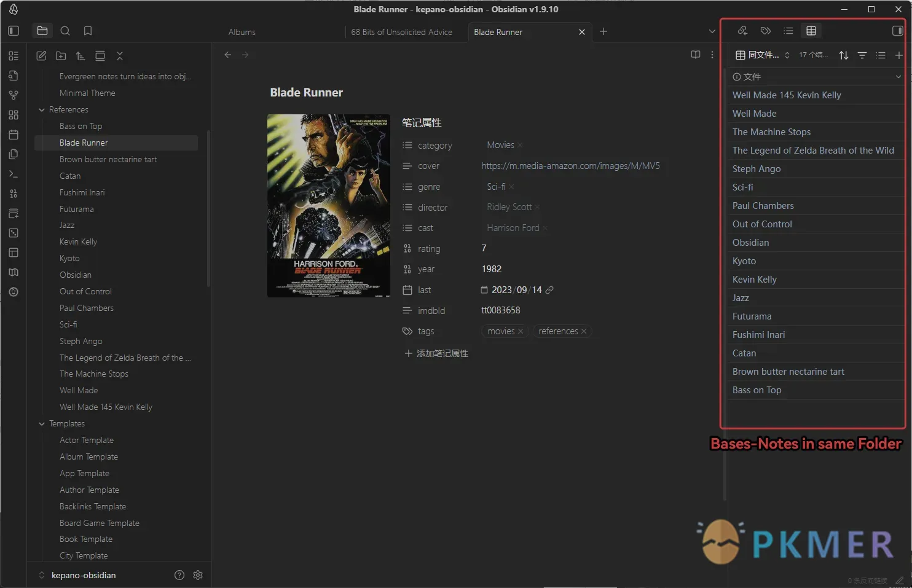912x588 pixels.
Task: Show tags tab in right sidebar
Action: click(766, 31)
